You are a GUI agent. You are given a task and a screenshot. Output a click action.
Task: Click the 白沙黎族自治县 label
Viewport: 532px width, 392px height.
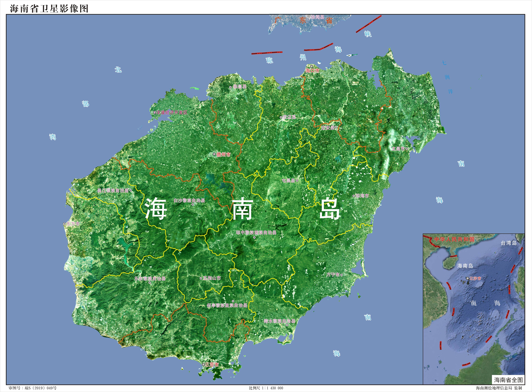pos(189,201)
